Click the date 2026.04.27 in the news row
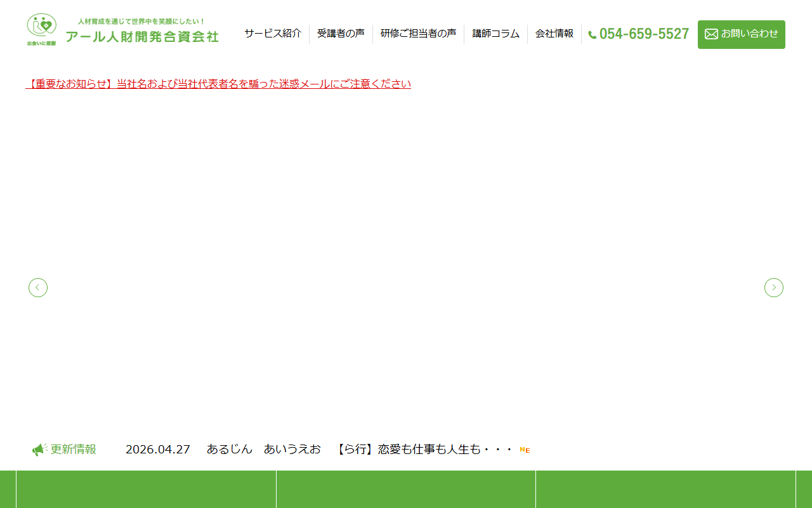812x508 pixels. [158, 450]
